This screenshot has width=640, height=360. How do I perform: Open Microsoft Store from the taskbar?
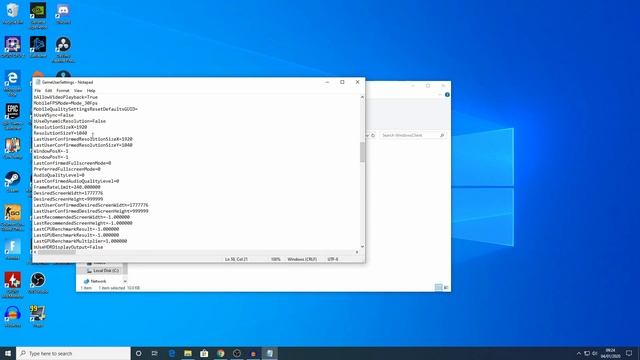pos(204,353)
